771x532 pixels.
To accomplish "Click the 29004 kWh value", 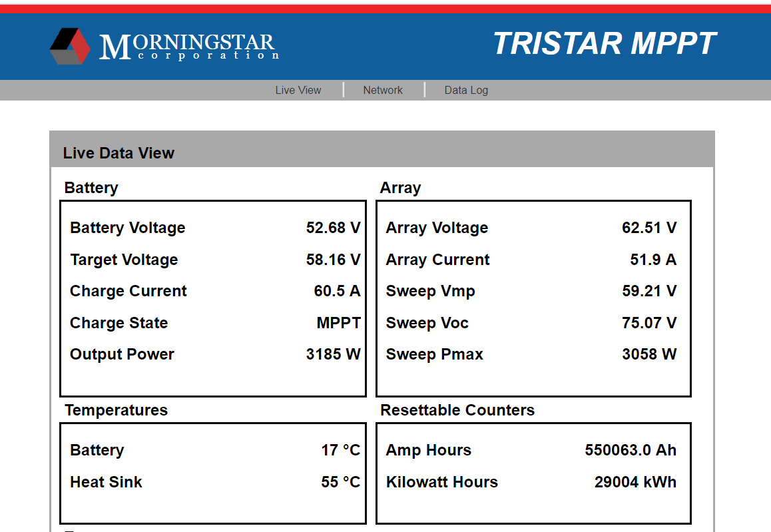I will pyautogui.click(x=635, y=482).
